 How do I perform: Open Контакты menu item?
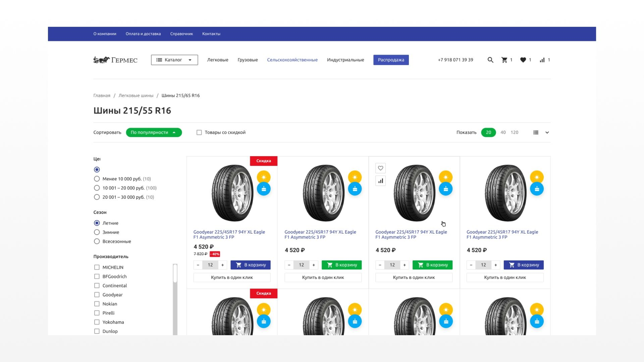[x=211, y=34]
